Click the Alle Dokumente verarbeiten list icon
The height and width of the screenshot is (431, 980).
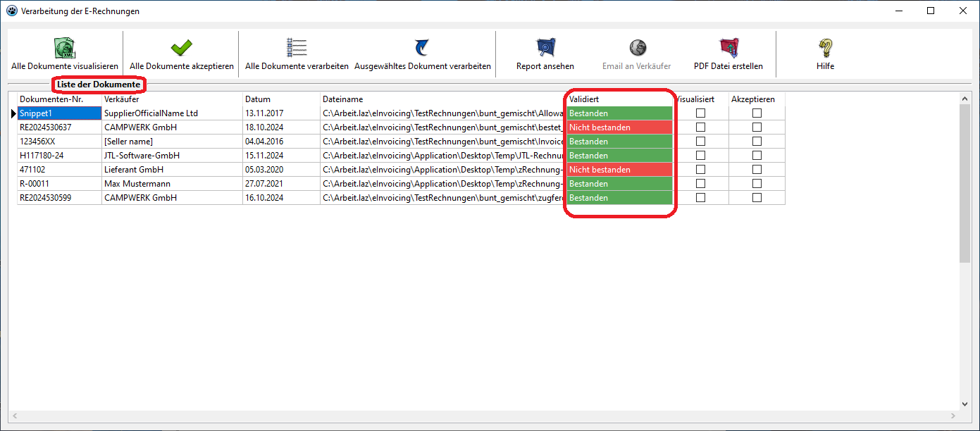297,48
